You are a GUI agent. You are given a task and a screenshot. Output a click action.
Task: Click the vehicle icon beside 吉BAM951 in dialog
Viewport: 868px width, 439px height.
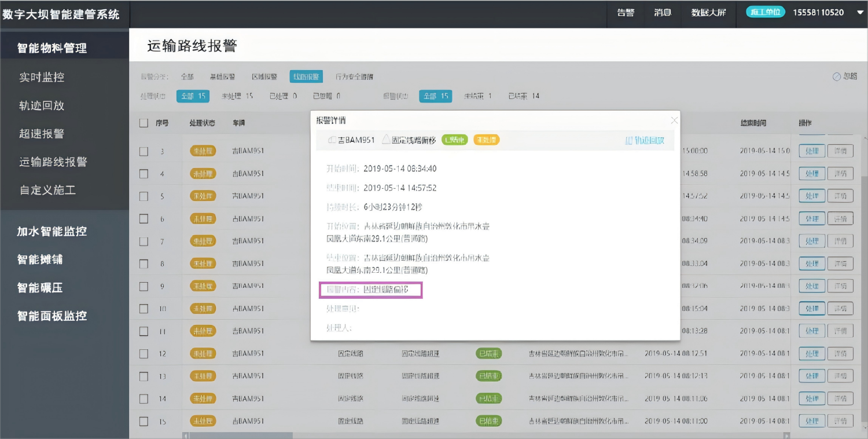(332, 140)
